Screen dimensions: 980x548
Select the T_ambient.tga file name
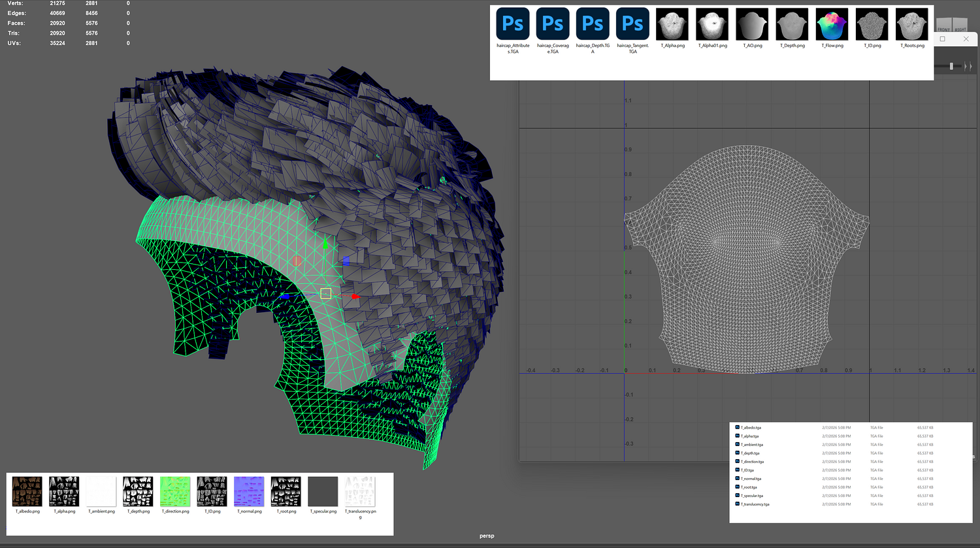[x=752, y=445]
